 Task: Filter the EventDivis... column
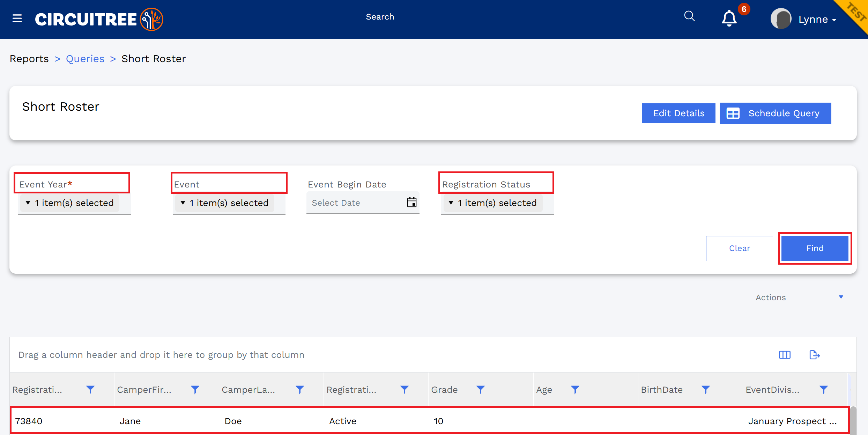point(824,390)
